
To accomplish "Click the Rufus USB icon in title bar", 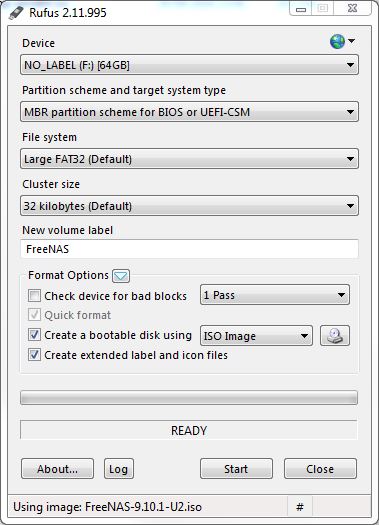I will [x=16, y=13].
